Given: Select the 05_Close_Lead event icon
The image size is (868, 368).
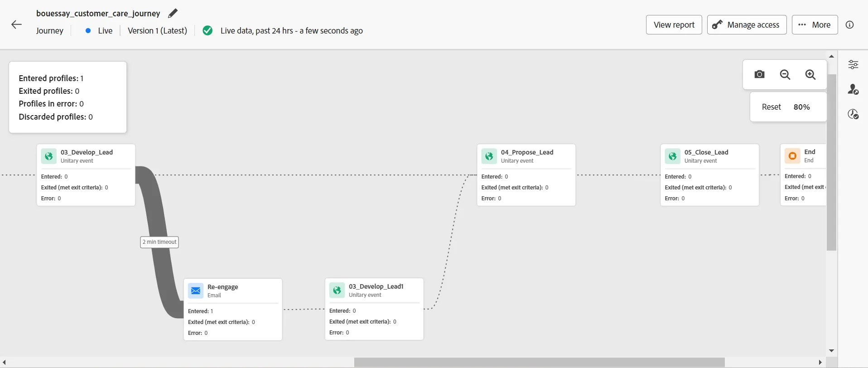Looking at the screenshot, I should 673,156.
